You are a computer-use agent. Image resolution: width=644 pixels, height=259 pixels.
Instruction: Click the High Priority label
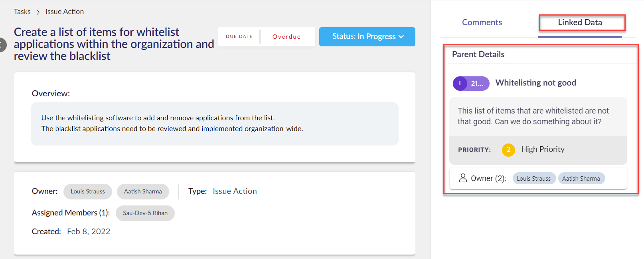[x=543, y=149]
